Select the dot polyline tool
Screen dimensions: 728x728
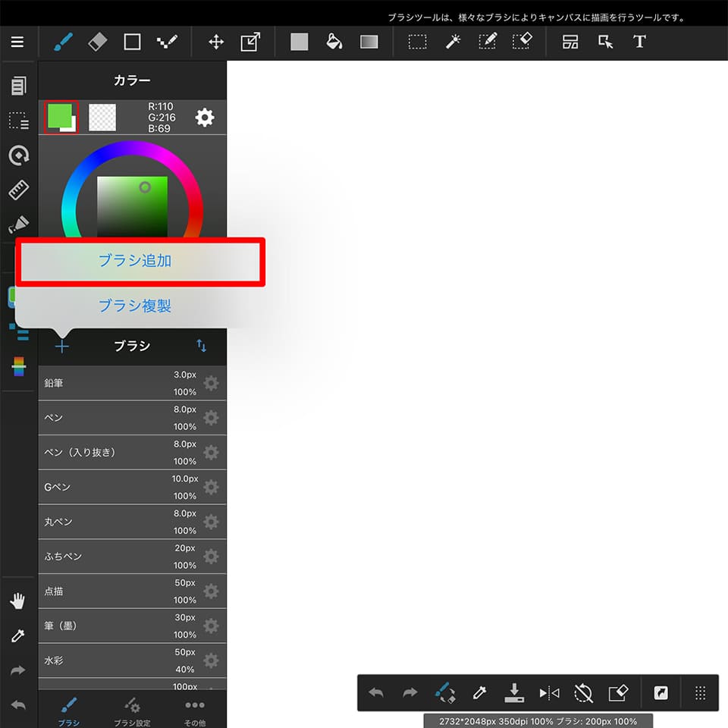pyautogui.click(x=167, y=42)
